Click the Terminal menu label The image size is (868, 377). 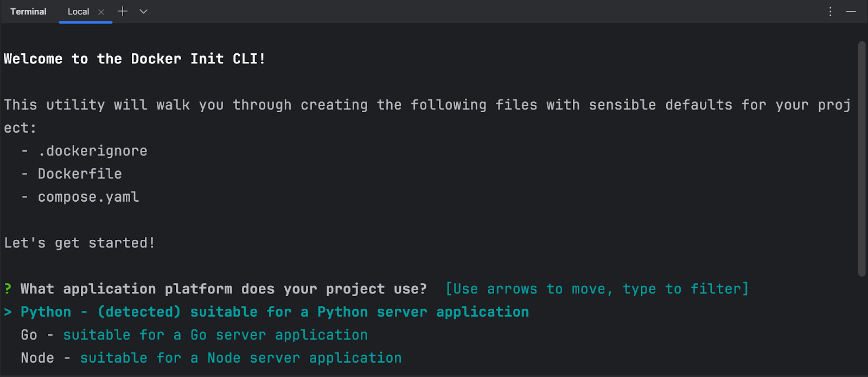(28, 11)
